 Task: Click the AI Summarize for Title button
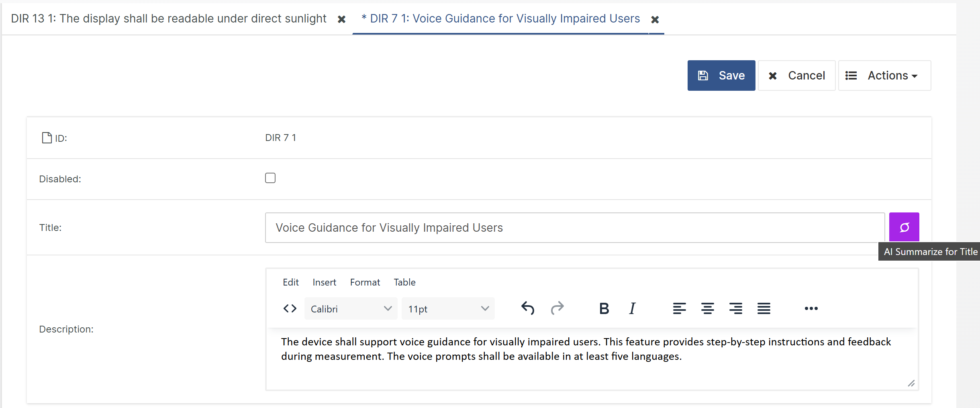click(904, 227)
